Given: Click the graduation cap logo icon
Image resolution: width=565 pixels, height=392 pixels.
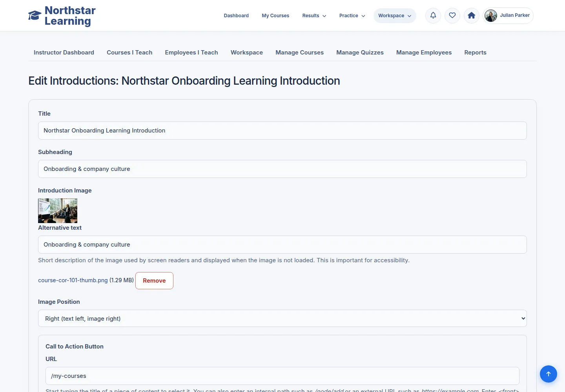Looking at the screenshot, I should pos(35,16).
